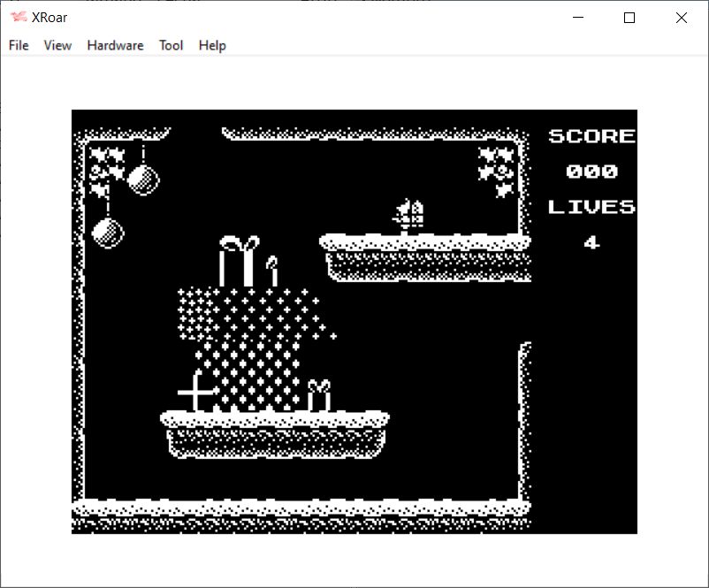Click the large gift box atop the tree
Viewport: 709px width, 588px height.
(238, 262)
